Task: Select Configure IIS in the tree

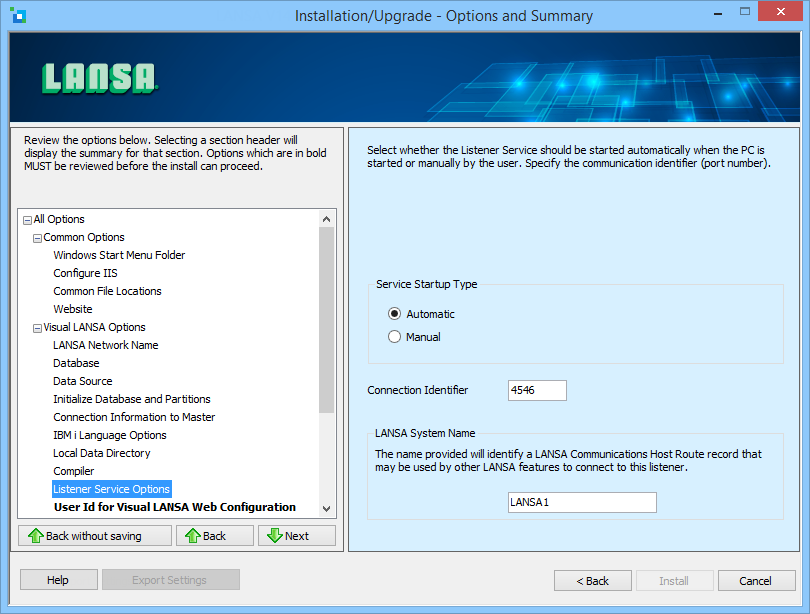Action: [x=85, y=273]
